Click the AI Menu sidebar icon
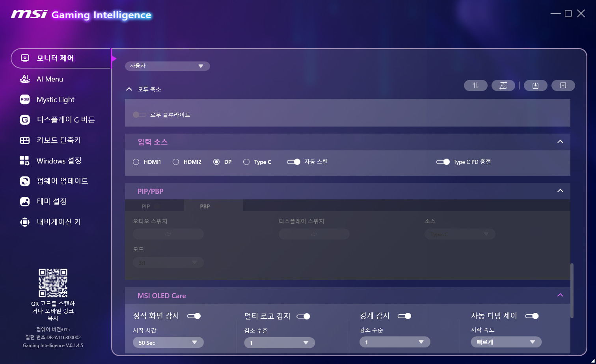This screenshot has width=596, height=364. tap(25, 79)
